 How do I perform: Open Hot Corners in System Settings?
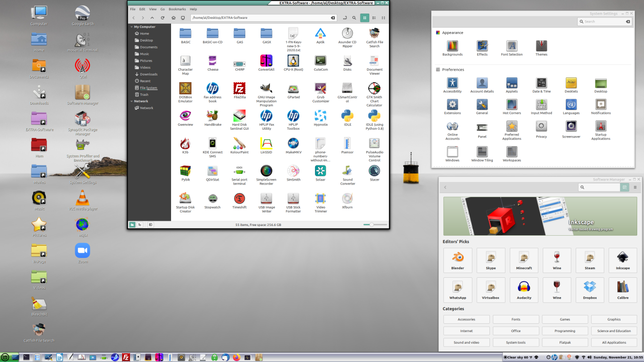coord(512,104)
